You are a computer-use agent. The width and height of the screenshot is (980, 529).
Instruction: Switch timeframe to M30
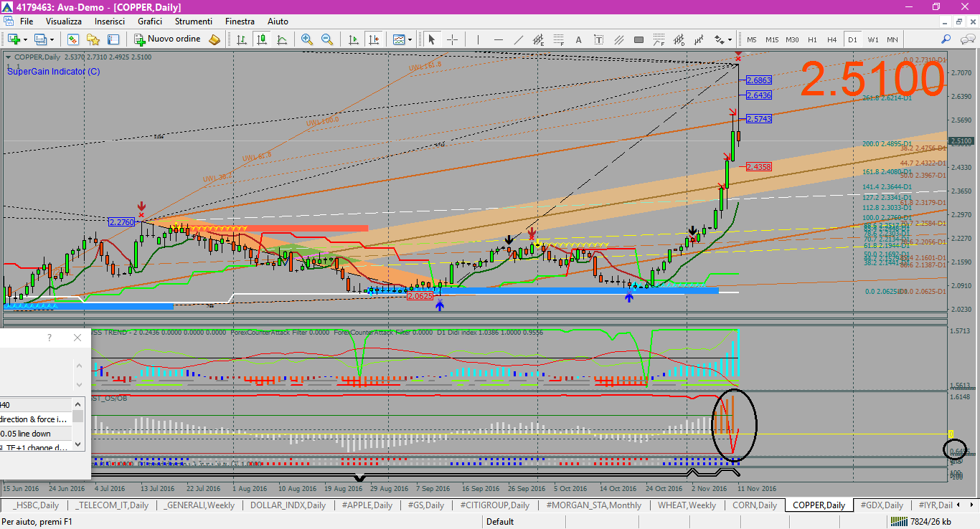pos(792,39)
